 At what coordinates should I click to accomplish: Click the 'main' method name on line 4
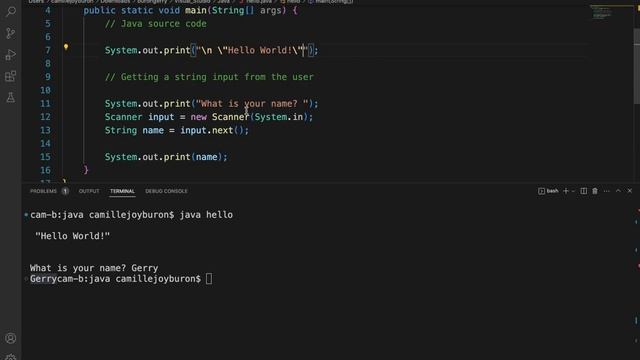(x=196, y=10)
